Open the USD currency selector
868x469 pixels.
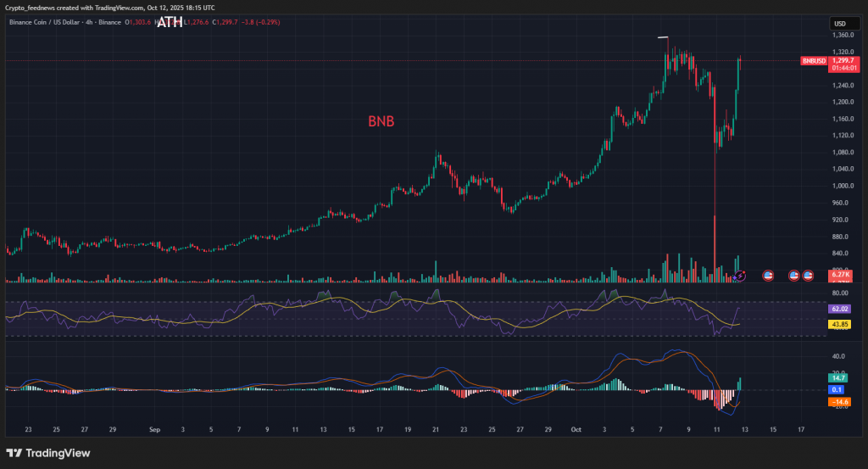(x=844, y=23)
